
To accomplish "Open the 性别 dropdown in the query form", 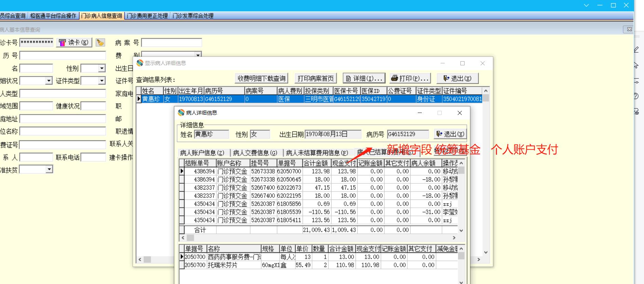I will (102, 68).
